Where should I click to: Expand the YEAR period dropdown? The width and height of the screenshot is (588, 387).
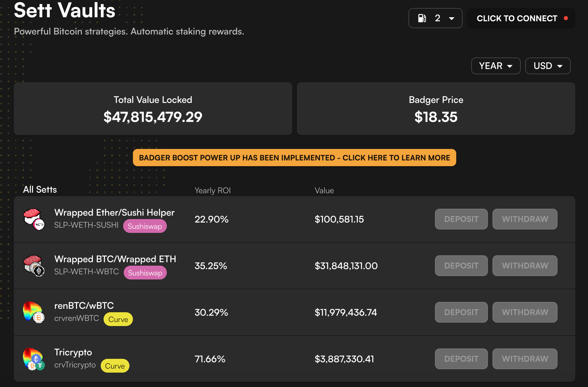496,66
